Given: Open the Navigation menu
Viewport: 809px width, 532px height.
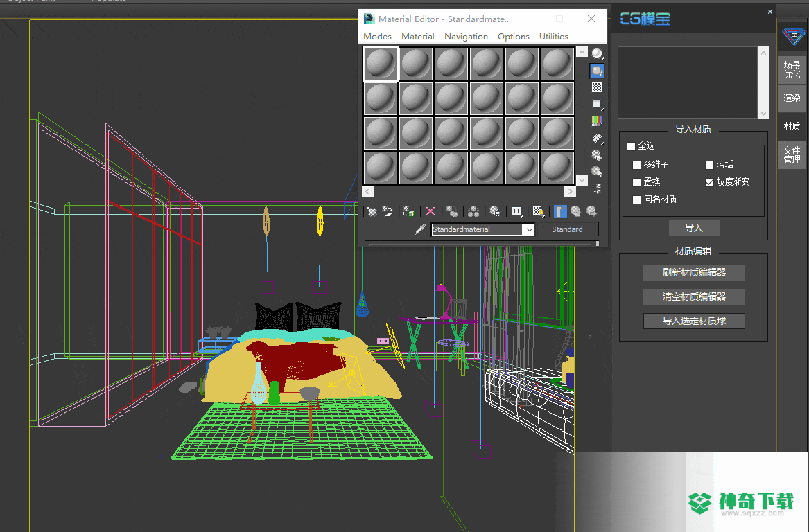Looking at the screenshot, I should click(466, 37).
